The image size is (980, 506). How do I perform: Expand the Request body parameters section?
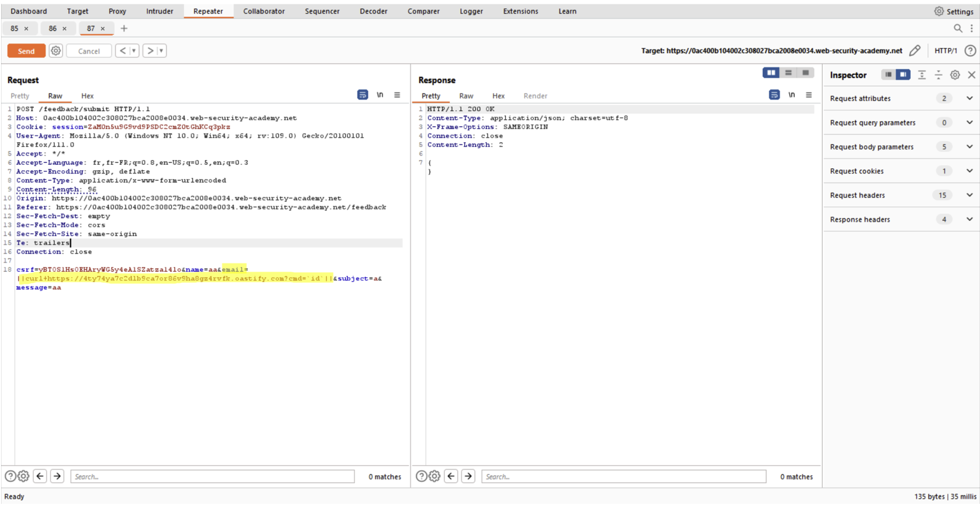pyautogui.click(x=969, y=147)
